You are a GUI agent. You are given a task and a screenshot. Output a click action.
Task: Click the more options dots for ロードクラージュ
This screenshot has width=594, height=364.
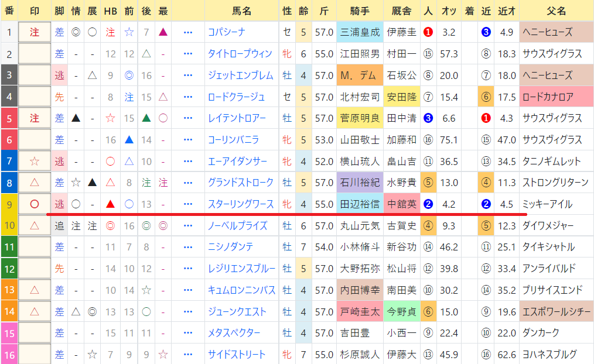(188, 97)
